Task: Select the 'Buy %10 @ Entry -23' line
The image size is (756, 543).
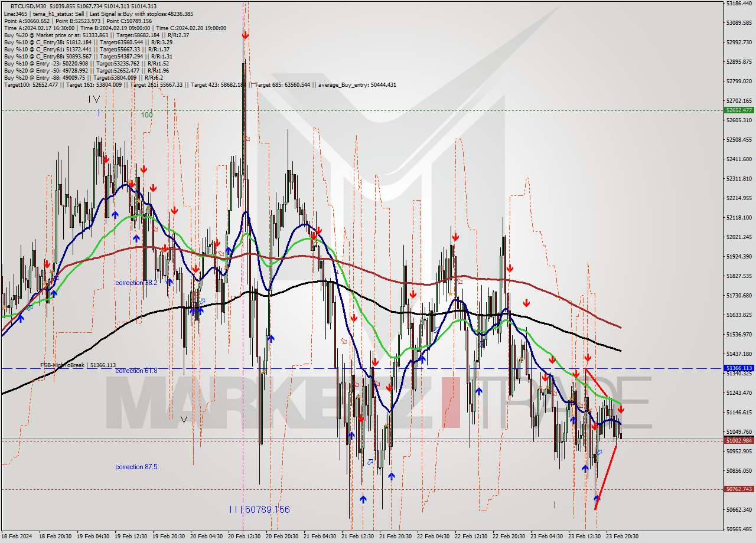Action: 86,64
